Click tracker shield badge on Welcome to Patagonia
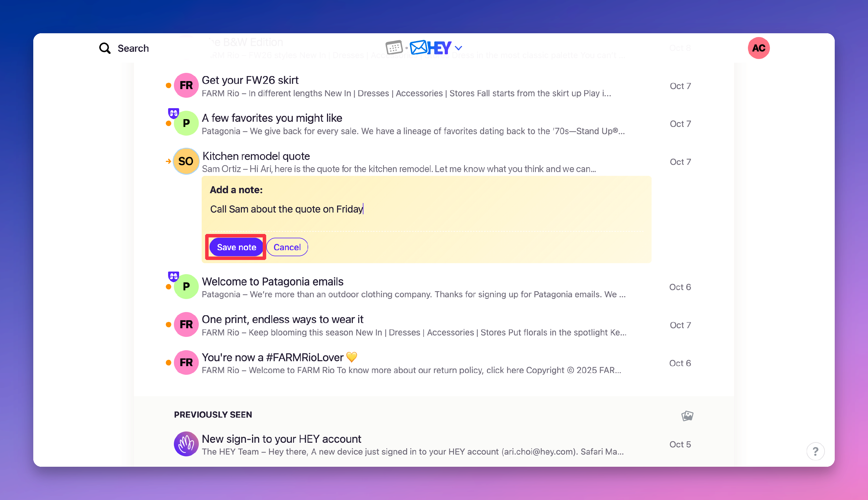The image size is (868, 500). [174, 276]
